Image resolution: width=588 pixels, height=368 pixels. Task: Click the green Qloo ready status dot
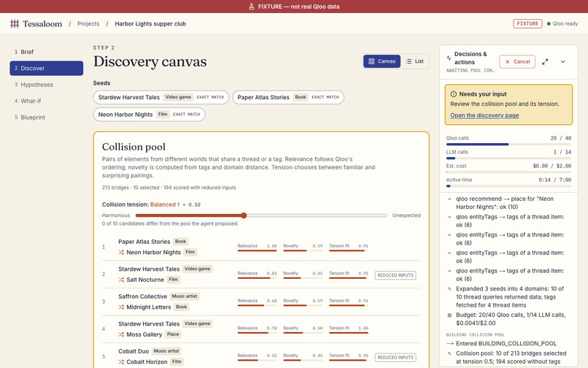[549, 23]
